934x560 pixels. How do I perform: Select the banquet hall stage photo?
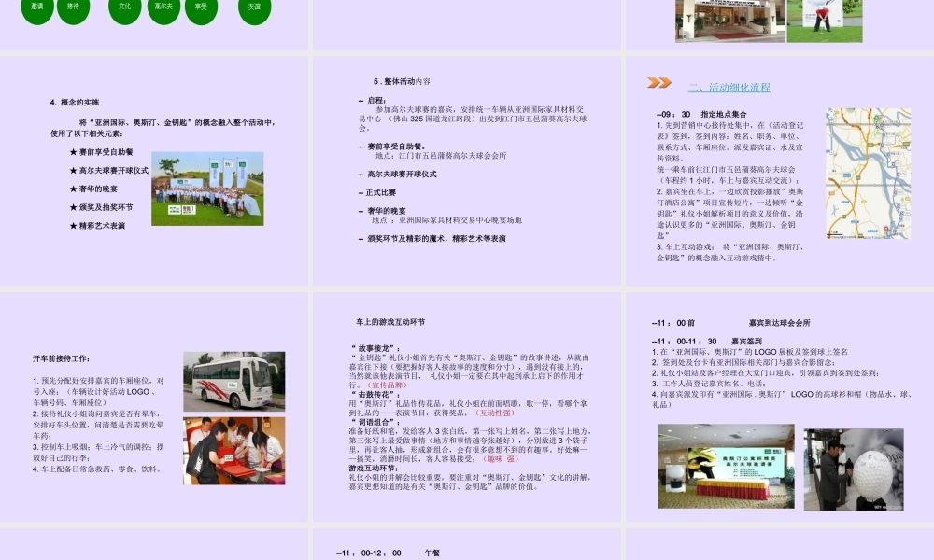726,466
